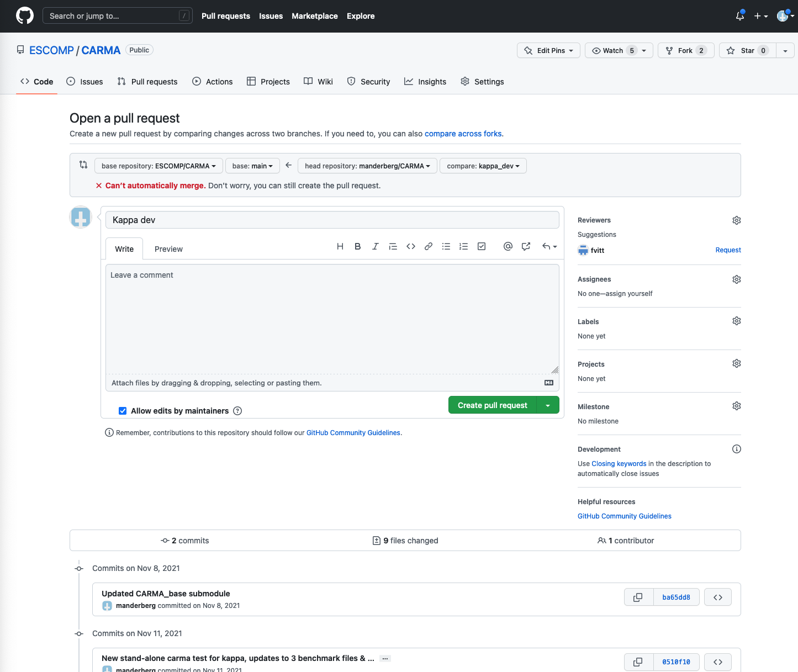Screen dimensions: 798x672
Task: Insert code with the toolbar icon
Action: [x=410, y=246]
